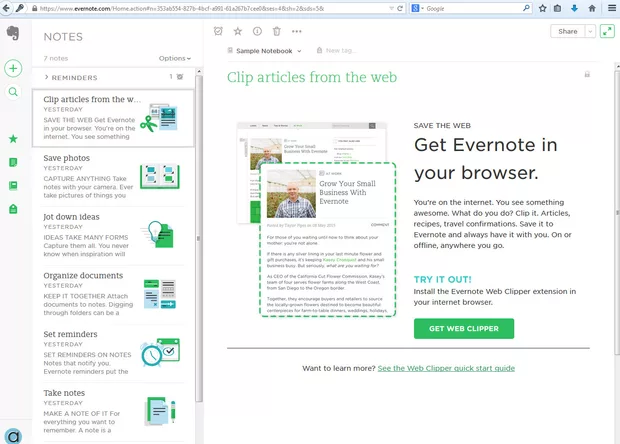Open the address bar history dropdown arrow

[x=391, y=8]
